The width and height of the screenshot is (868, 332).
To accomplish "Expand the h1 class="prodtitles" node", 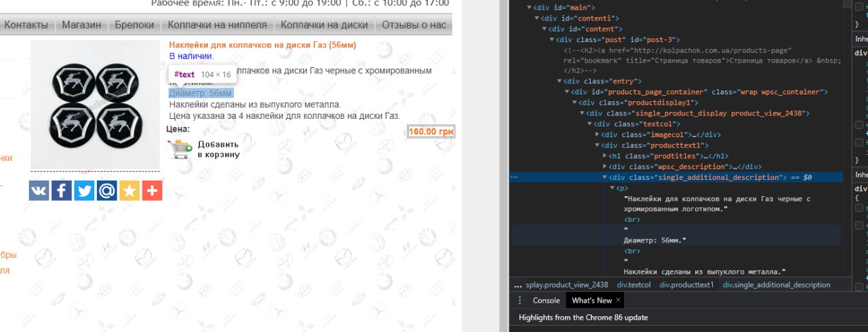I will point(604,156).
